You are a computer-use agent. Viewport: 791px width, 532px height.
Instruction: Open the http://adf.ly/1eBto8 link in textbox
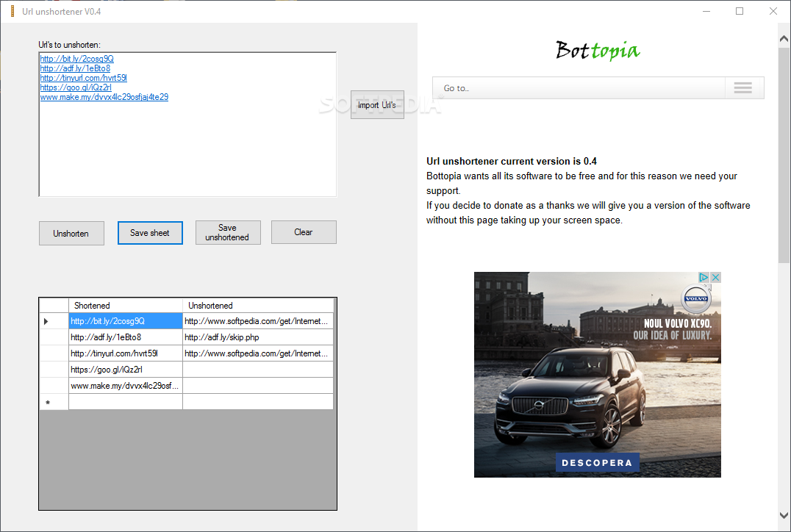tap(75, 68)
